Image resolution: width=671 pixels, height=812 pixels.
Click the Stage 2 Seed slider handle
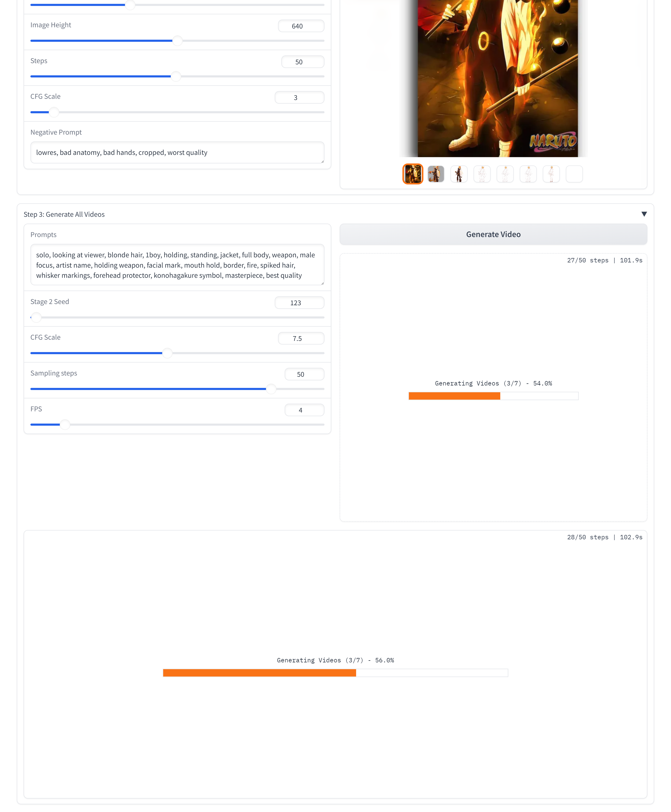[36, 317]
